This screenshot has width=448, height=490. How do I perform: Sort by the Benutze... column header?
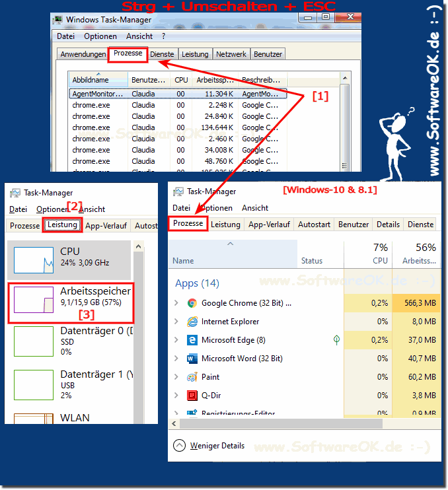click(x=149, y=80)
